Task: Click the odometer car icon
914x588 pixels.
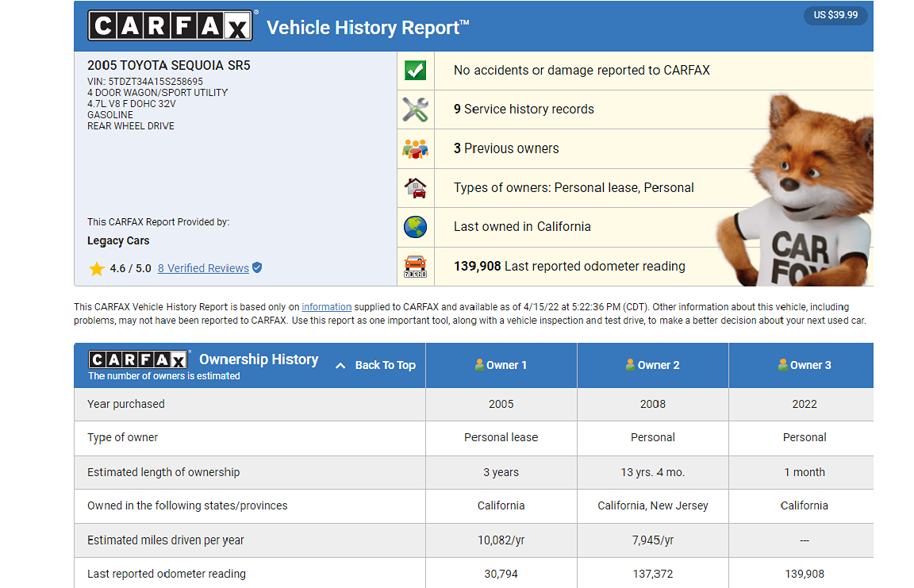Action: click(415, 266)
